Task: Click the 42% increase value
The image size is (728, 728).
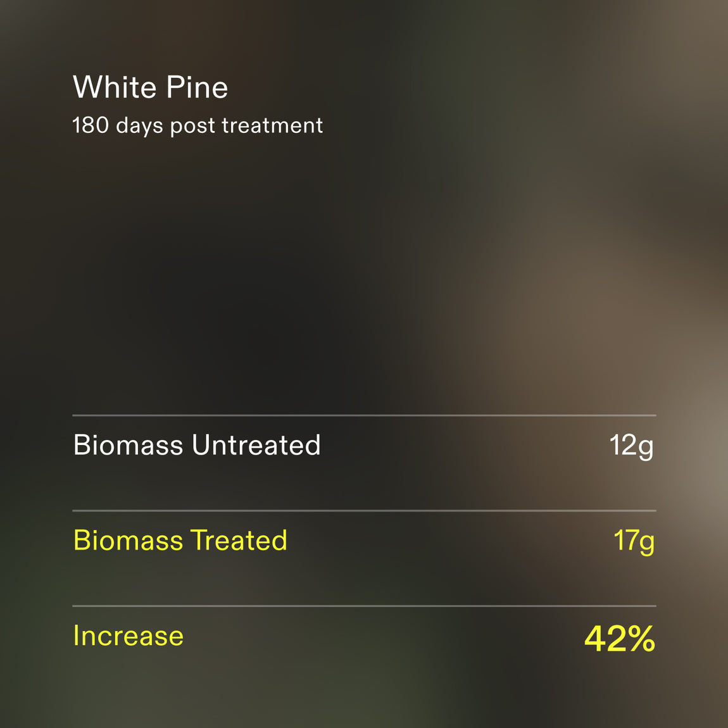Action: point(620,638)
